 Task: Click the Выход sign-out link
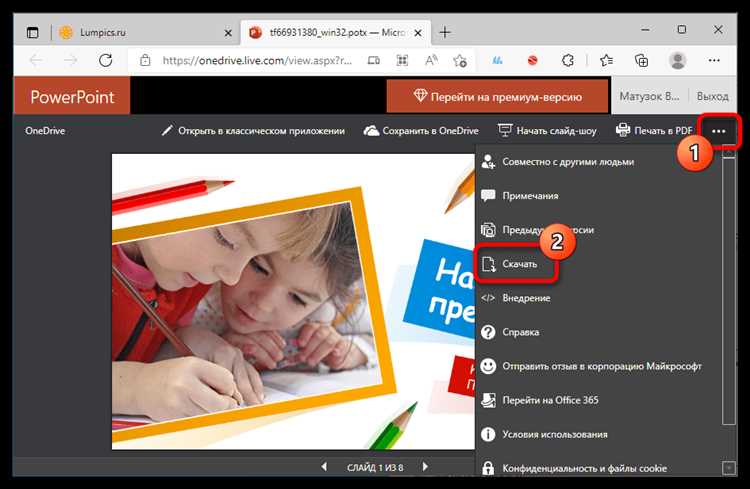coord(712,98)
